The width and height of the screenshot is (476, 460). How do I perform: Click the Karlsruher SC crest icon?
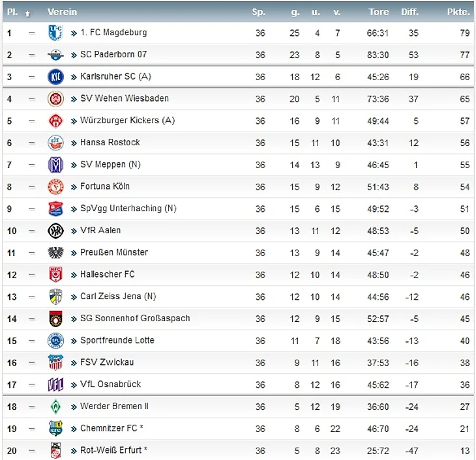55,77
